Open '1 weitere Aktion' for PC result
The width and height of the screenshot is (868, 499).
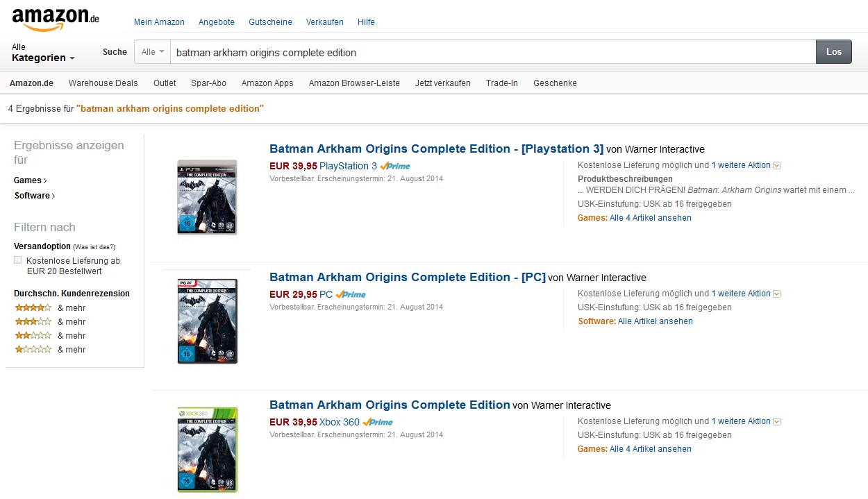(x=741, y=294)
